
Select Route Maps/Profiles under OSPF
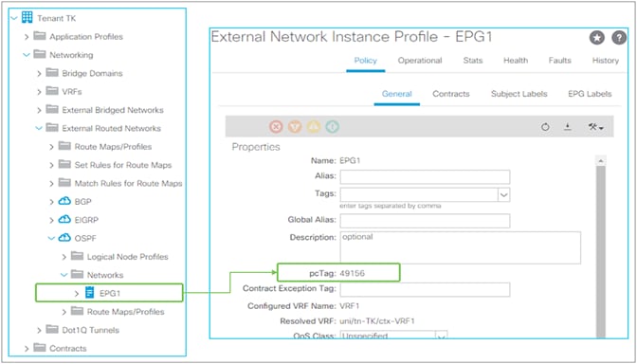point(125,312)
